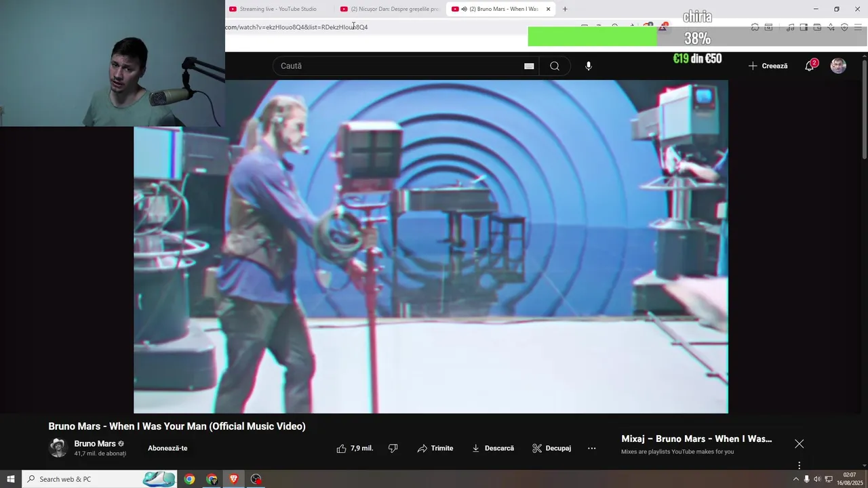The image size is (868, 488).
Task: Open the YouTube account avatar menu
Action: (x=839, y=66)
